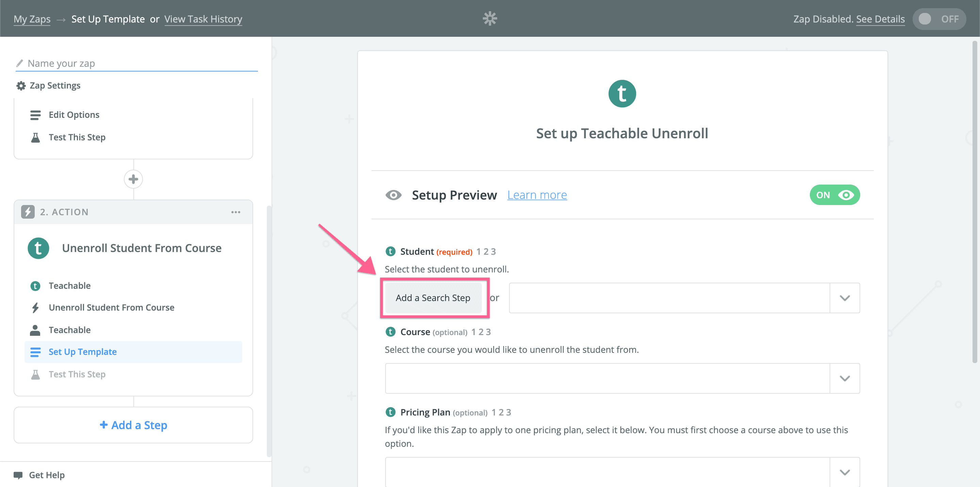Turn off the Setup Preview ON toggle

pyautogui.click(x=835, y=195)
